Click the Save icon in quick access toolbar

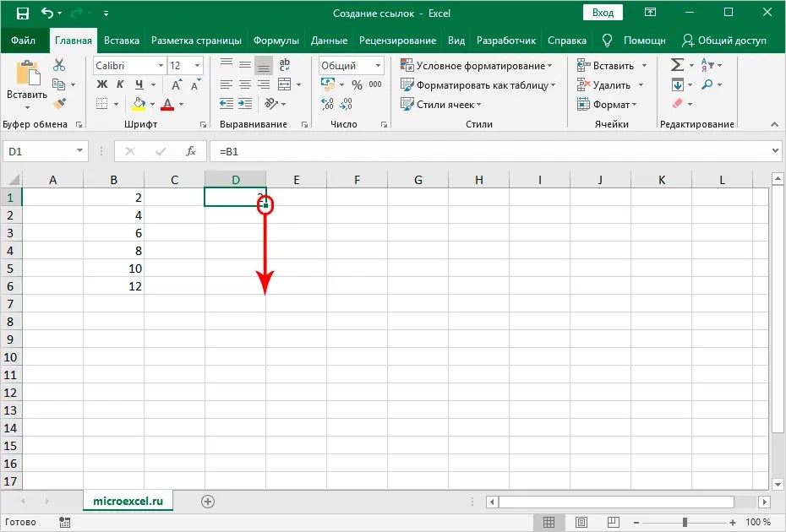(x=21, y=13)
